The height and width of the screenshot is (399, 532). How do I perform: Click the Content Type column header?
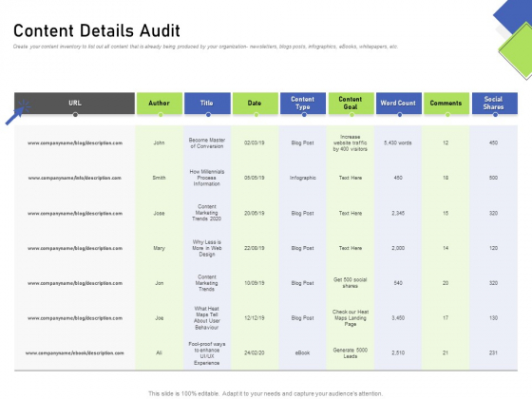pos(303,103)
